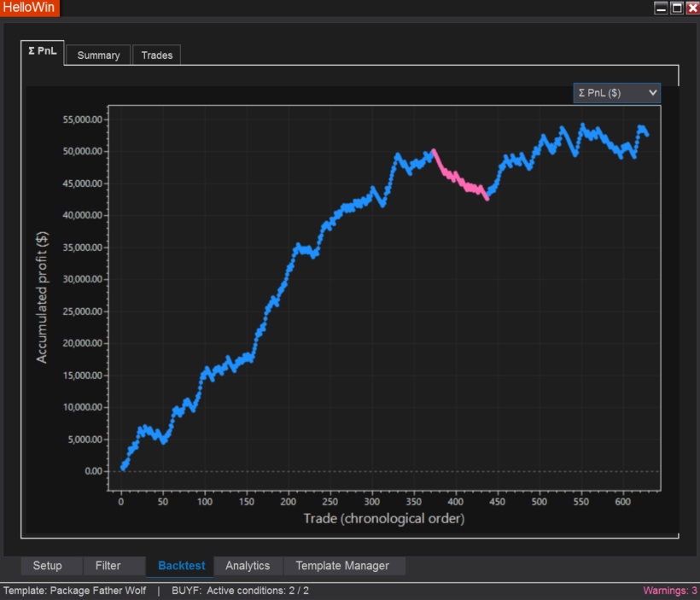Screen dimensions: 700x600
Task: Click the 300 x-axis label
Action: [x=372, y=502]
